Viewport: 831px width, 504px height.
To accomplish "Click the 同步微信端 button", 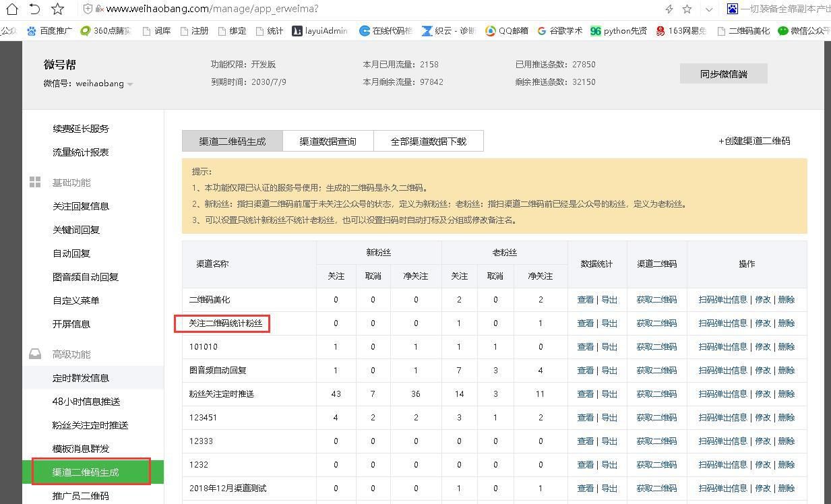I will click(x=723, y=73).
